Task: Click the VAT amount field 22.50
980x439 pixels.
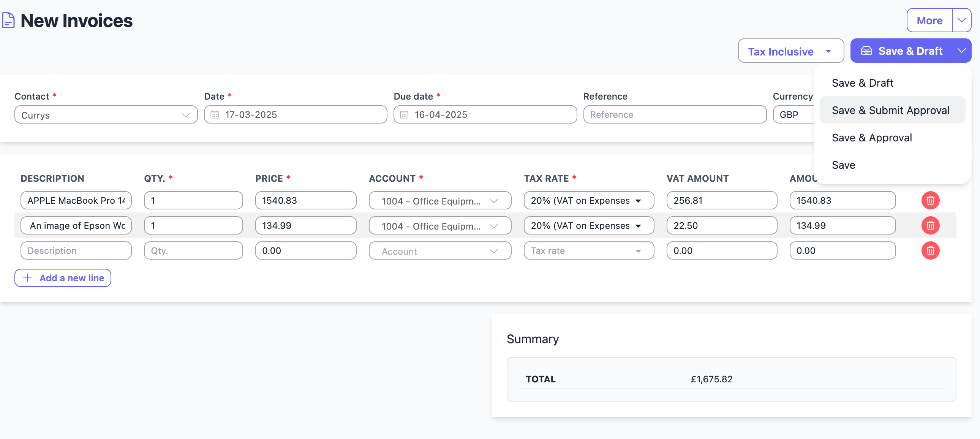Action: point(722,226)
